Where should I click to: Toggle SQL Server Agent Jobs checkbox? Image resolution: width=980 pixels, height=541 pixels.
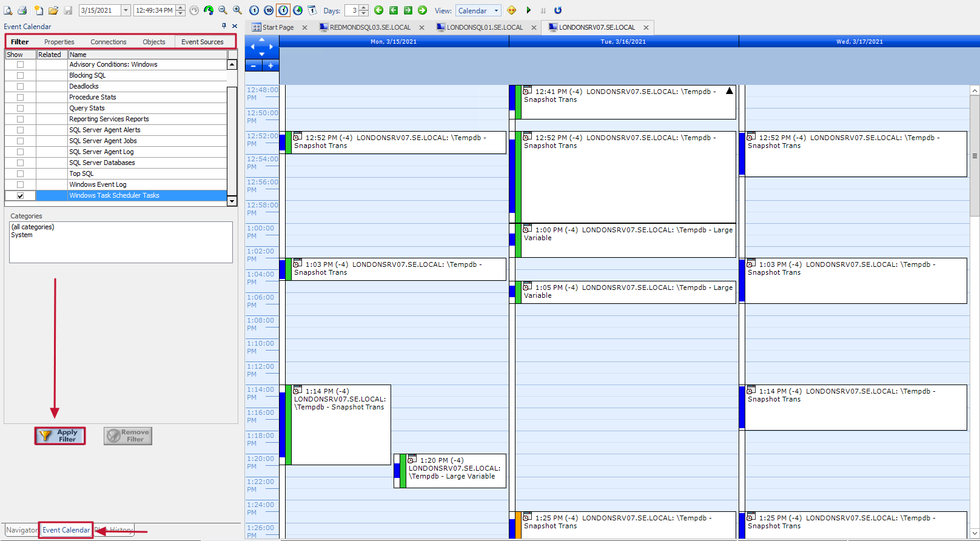tap(20, 141)
